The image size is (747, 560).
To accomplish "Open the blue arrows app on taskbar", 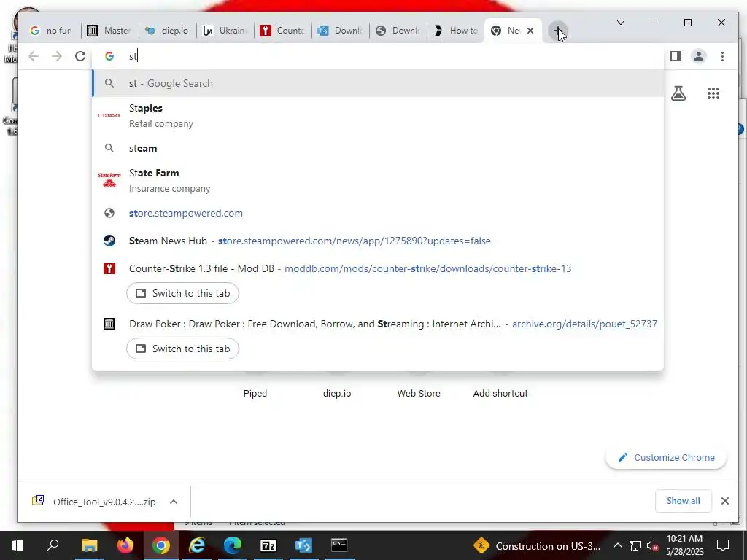I will coord(303,545).
